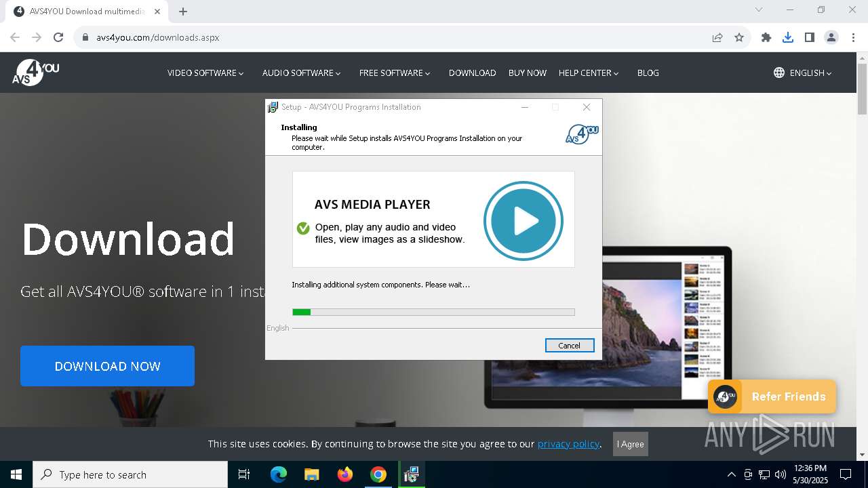The width and height of the screenshot is (868, 488).
Task: Switch to Chrome on the taskbar
Action: (378, 474)
